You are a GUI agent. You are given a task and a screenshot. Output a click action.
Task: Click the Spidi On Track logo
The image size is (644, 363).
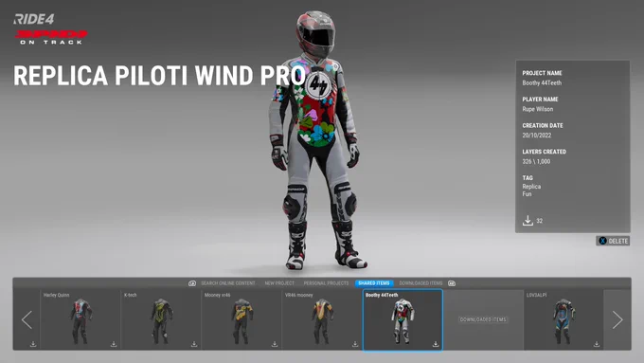pos(51,37)
